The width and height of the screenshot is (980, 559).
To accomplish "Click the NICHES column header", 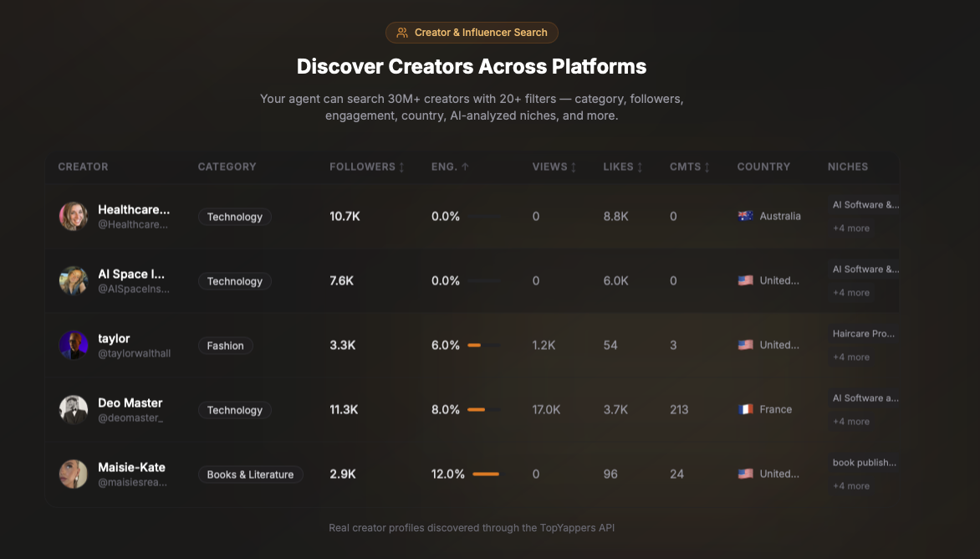I will (848, 167).
